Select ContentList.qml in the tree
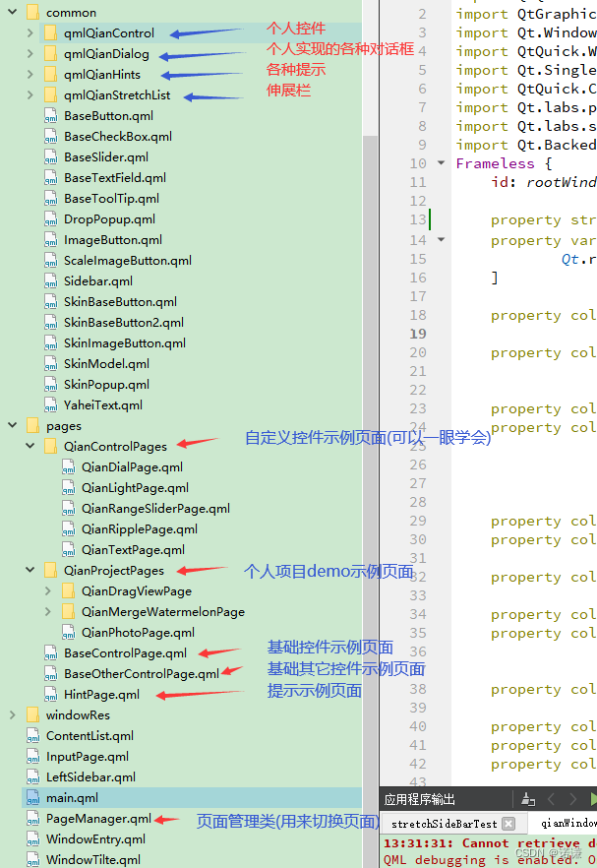Viewport: 597px width, 868px height. (x=90, y=736)
